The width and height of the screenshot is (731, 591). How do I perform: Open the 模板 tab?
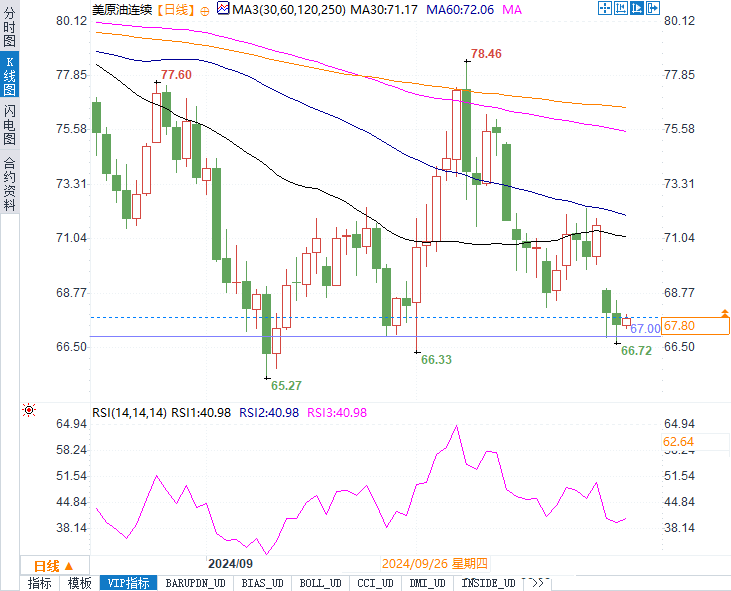[79, 583]
